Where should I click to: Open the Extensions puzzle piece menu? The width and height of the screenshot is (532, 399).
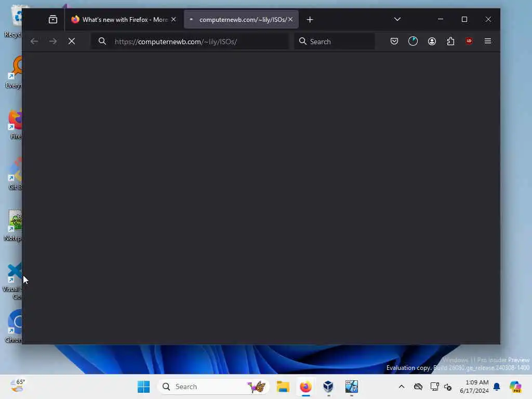[x=450, y=42]
